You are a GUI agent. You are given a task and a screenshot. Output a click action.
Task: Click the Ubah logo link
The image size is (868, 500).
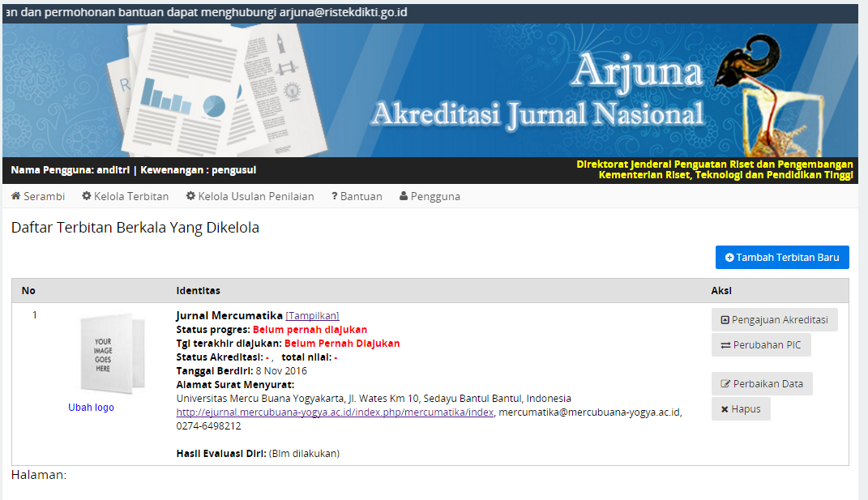click(91, 408)
